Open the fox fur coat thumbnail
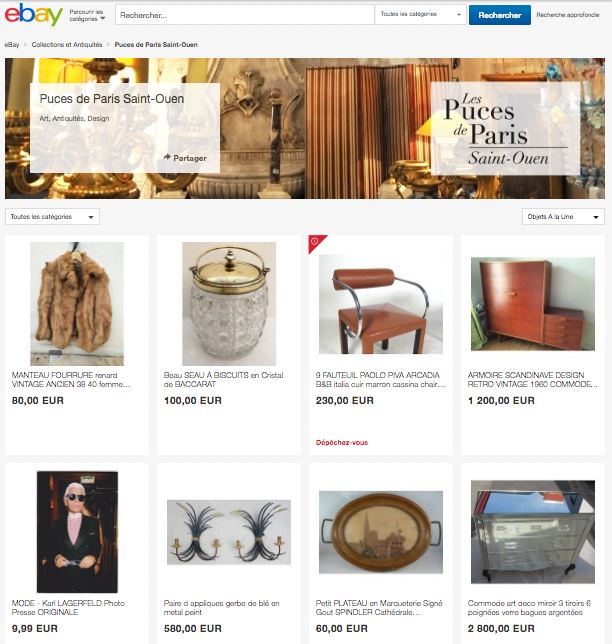The width and height of the screenshot is (612, 644). 77,304
